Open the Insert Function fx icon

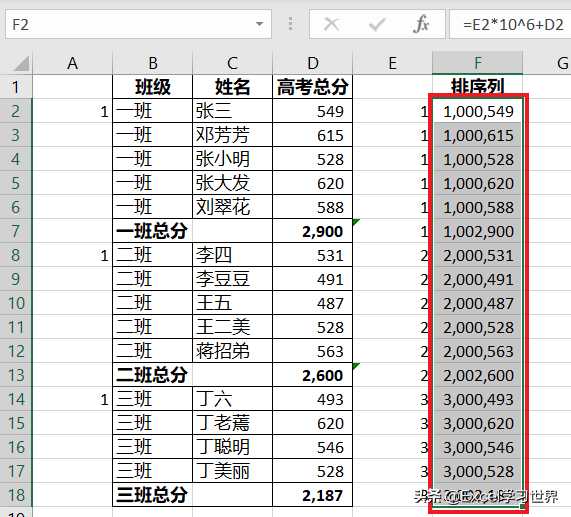(421, 24)
